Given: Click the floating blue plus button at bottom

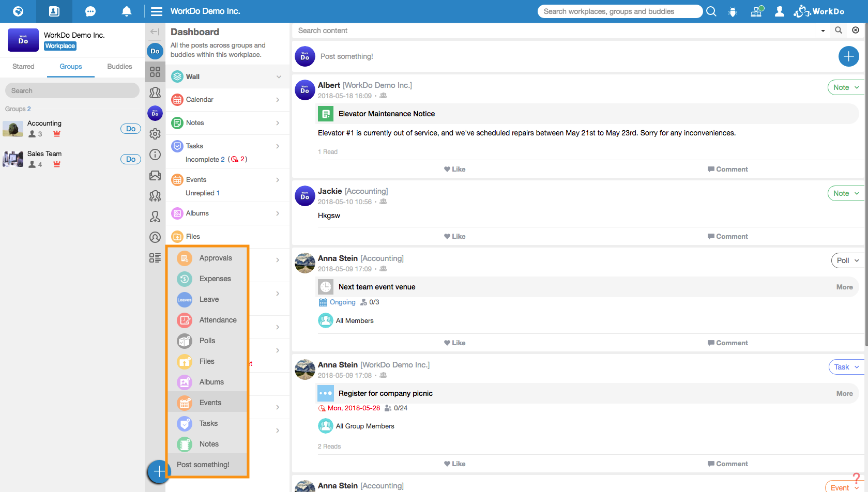Looking at the screenshot, I should (x=159, y=471).
